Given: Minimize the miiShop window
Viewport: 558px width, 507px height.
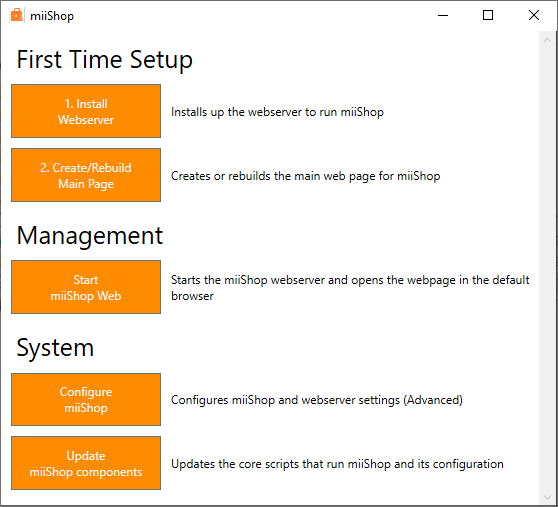Looking at the screenshot, I should click(443, 15).
